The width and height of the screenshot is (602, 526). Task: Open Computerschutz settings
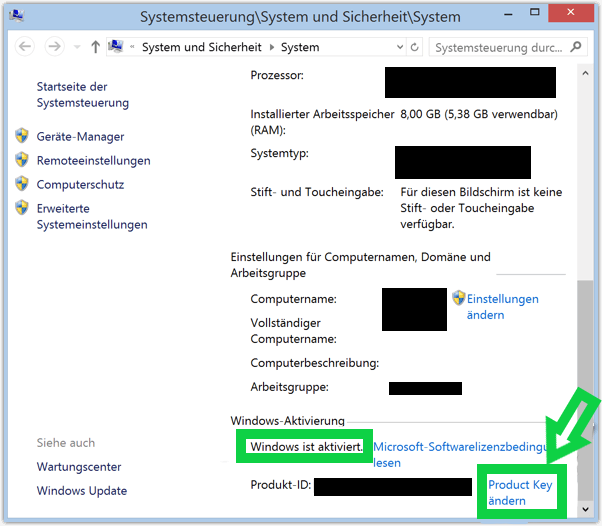tap(80, 184)
